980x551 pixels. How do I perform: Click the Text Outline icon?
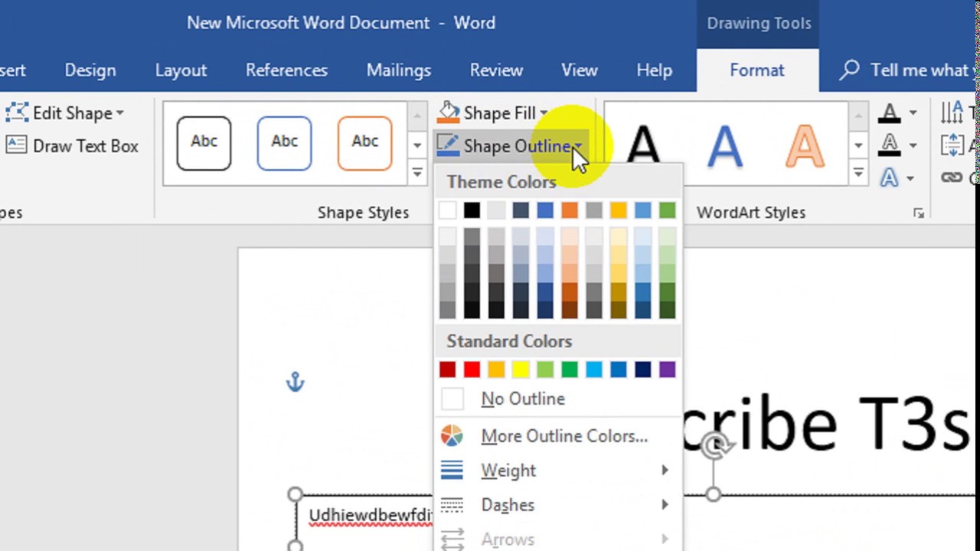point(888,145)
